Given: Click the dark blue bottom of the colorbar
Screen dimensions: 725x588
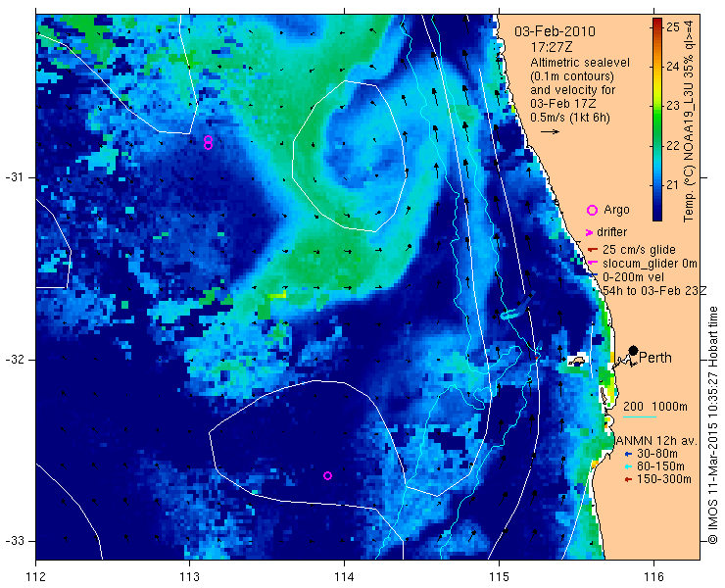Looking at the screenshot, I should [x=657, y=216].
